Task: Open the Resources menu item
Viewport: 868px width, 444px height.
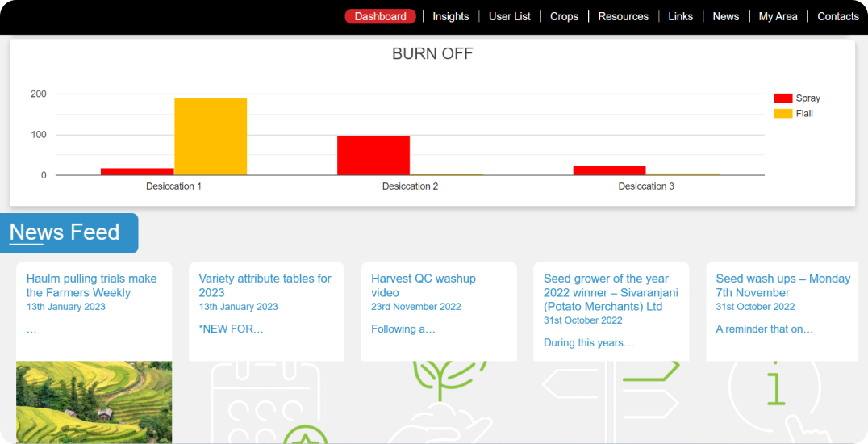Action: click(x=623, y=16)
